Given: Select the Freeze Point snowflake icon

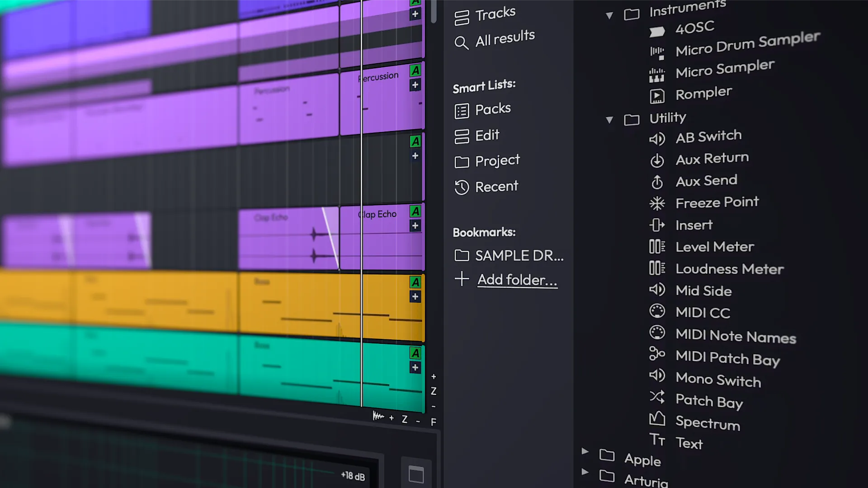Looking at the screenshot, I should 657,204.
